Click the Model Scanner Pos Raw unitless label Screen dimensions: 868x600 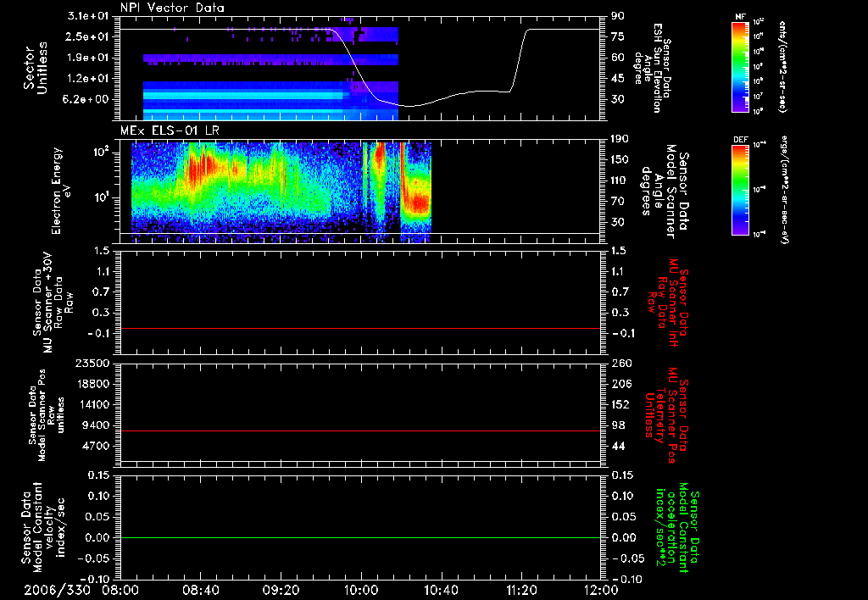(x=47, y=415)
